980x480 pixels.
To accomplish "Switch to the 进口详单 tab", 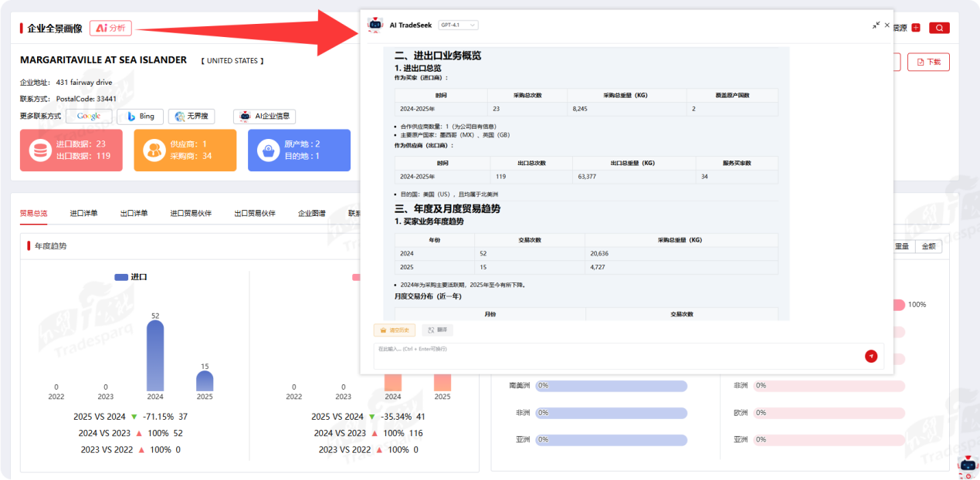I will pyautogui.click(x=83, y=213).
